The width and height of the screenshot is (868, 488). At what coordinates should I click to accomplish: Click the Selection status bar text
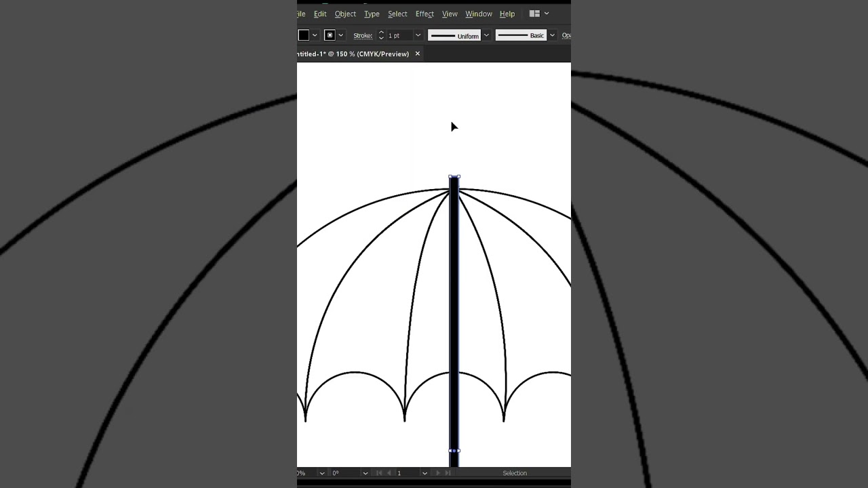tap(515, 473)
